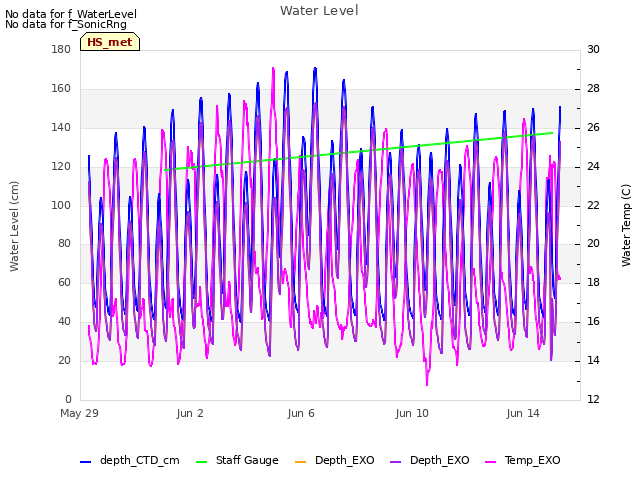This screenshot has height=480, width=640.
Task: Click the Water Temp (C) axis title
Action: point(626,226)
